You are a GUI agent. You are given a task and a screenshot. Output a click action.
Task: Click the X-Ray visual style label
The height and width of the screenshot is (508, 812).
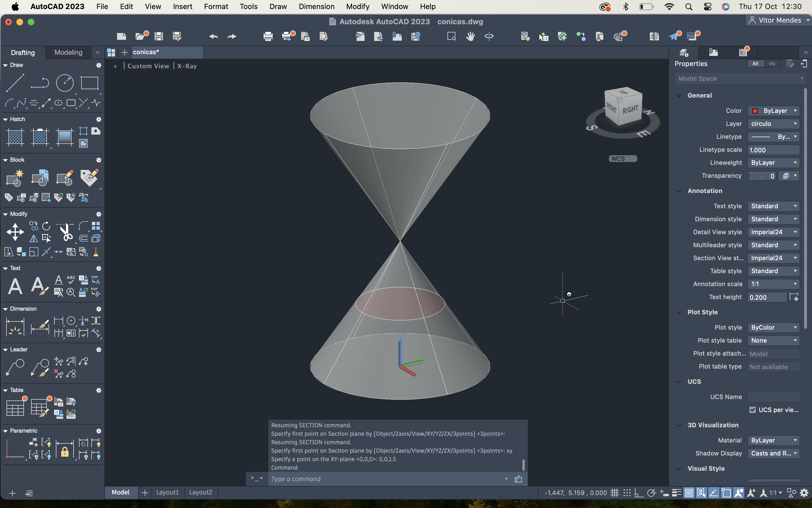coord(187,66)
